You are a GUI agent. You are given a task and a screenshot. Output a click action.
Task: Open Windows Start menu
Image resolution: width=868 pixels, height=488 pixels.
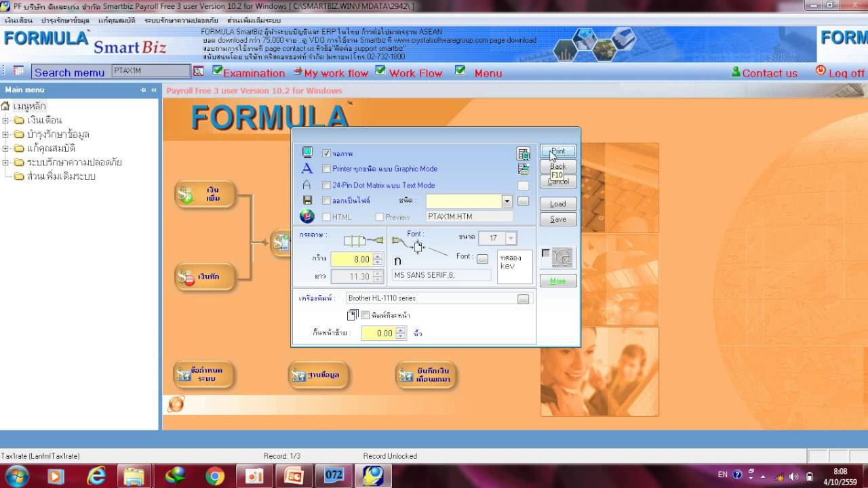(x=16, y=476)
